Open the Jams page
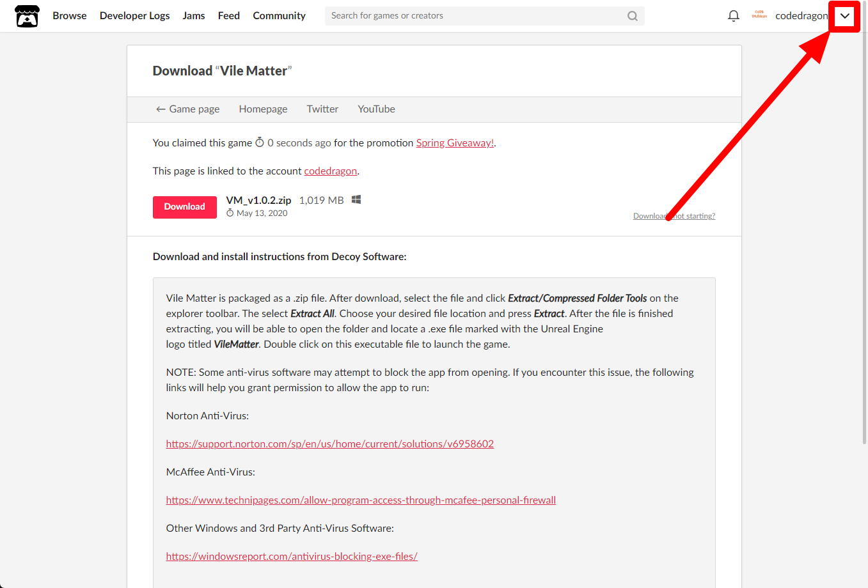Viewport: 868px width, 588px height. (x=194, y=16)
